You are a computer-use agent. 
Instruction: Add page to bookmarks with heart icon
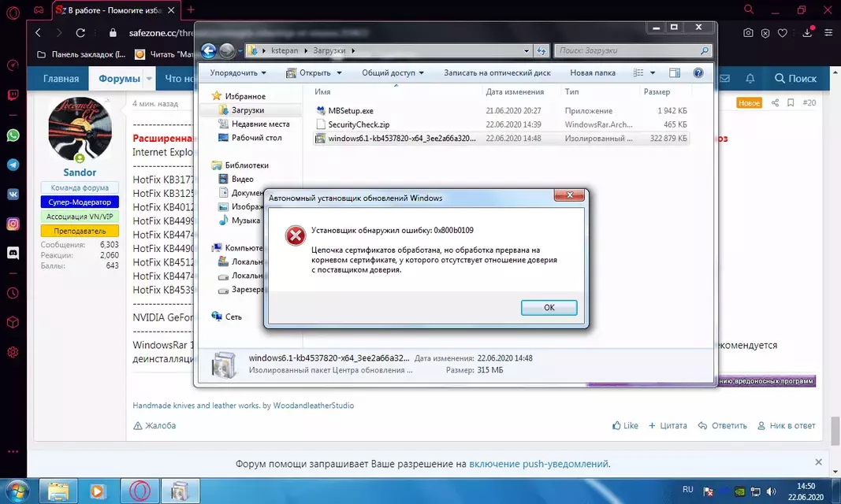(x=783, y=33)
